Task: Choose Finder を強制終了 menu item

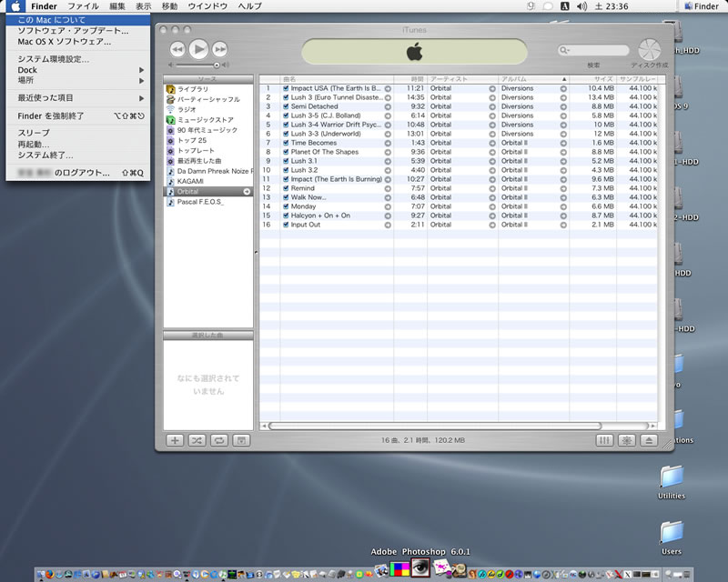Action: pyautogui.click(x=78, y=115)
